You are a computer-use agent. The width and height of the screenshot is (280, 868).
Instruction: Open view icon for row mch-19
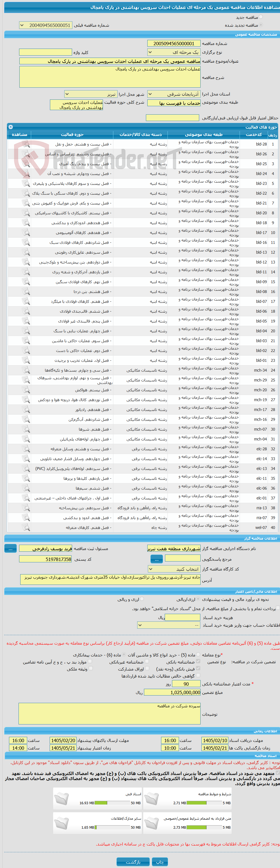(x=26, y=400)
